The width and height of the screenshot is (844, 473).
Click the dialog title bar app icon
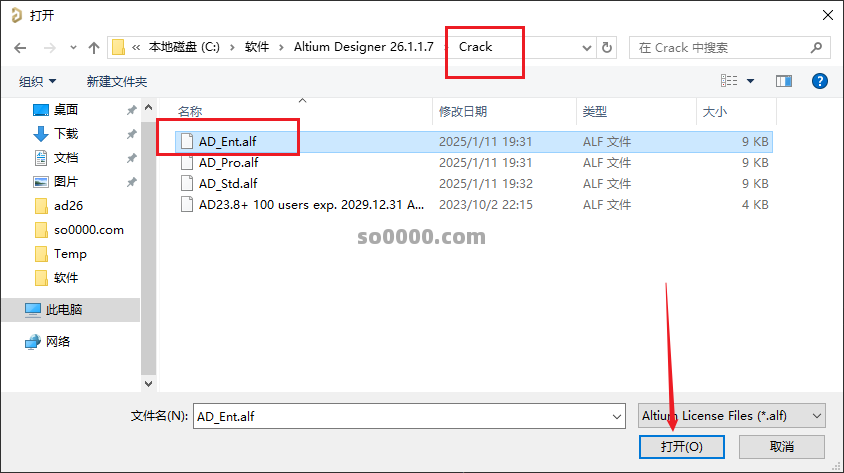pos(16,15)
